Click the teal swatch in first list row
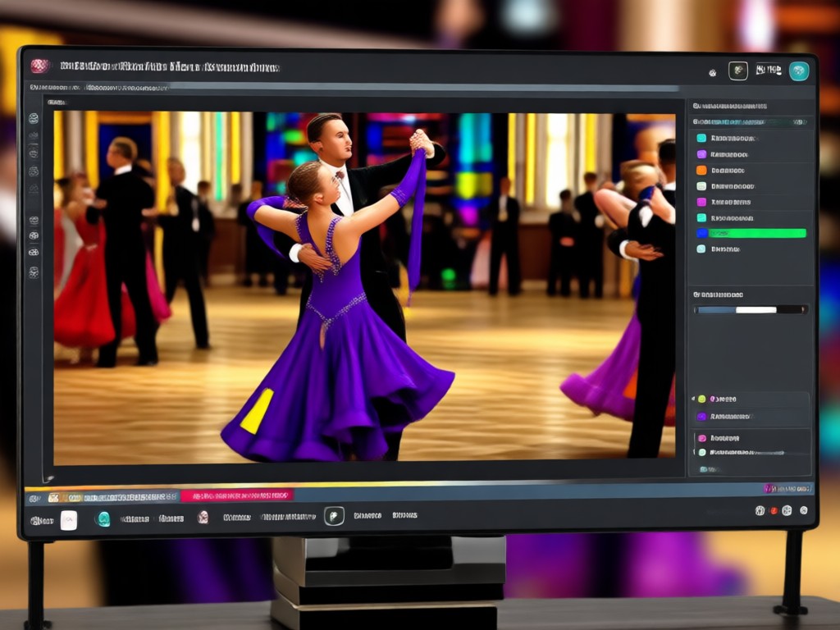The width and height of the screenshot is (840, 630). point(701,138)
